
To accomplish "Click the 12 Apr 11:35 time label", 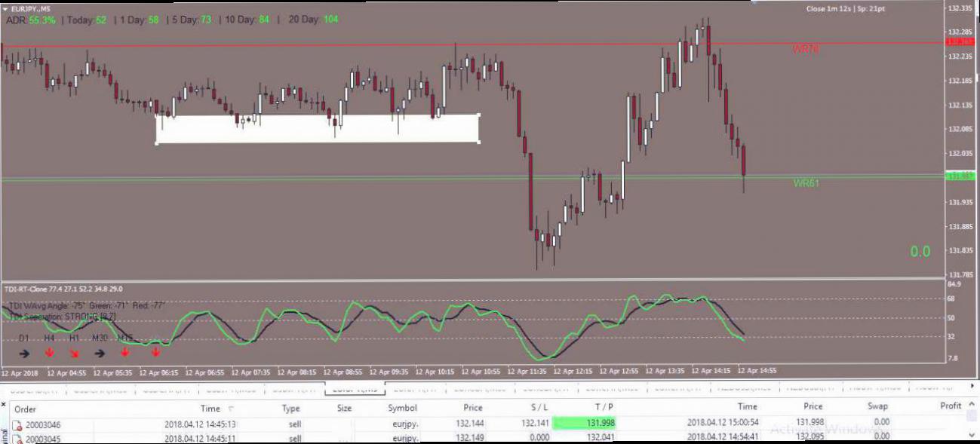I will (527, 371).
